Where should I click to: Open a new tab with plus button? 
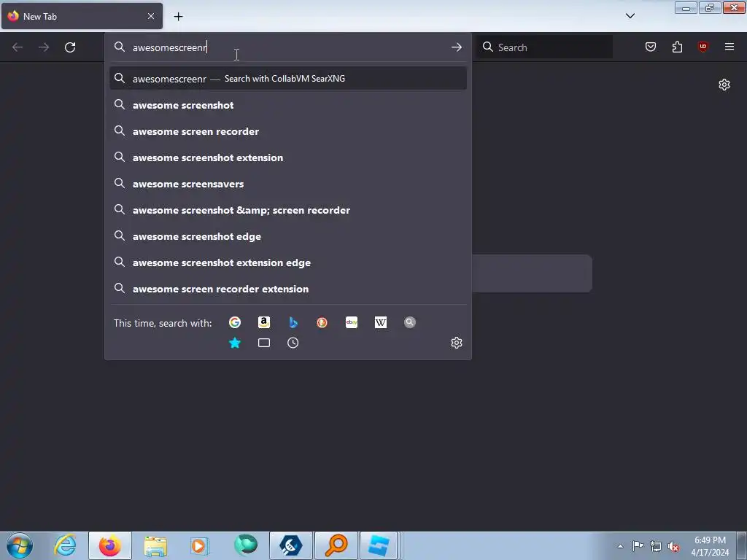point(178,17)
